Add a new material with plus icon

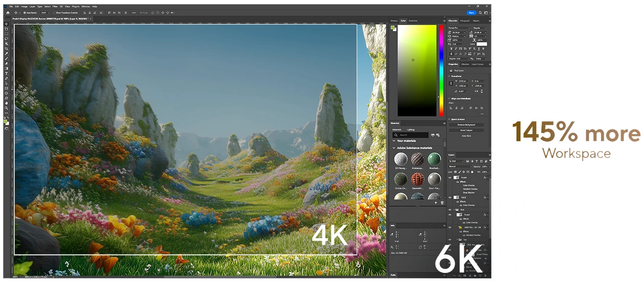[x=436, y=202]
